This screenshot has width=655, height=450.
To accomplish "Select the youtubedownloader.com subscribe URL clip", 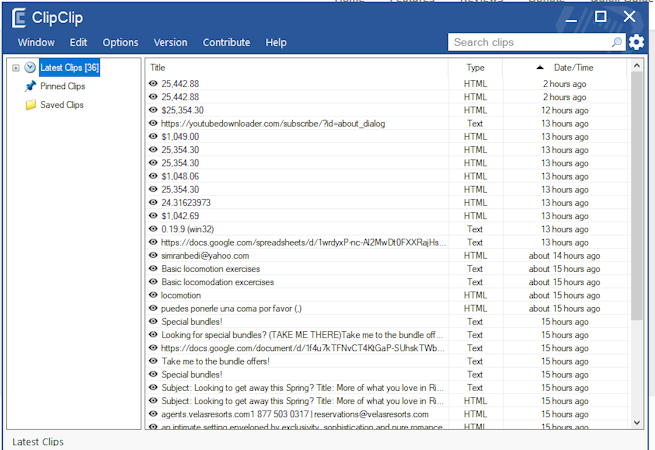I will [273, 124].
